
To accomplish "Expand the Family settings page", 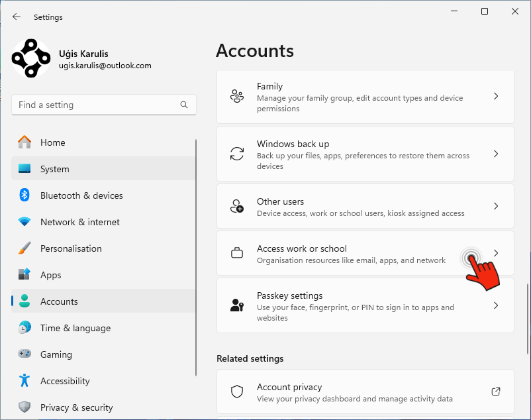I will [x=495, y=96].
